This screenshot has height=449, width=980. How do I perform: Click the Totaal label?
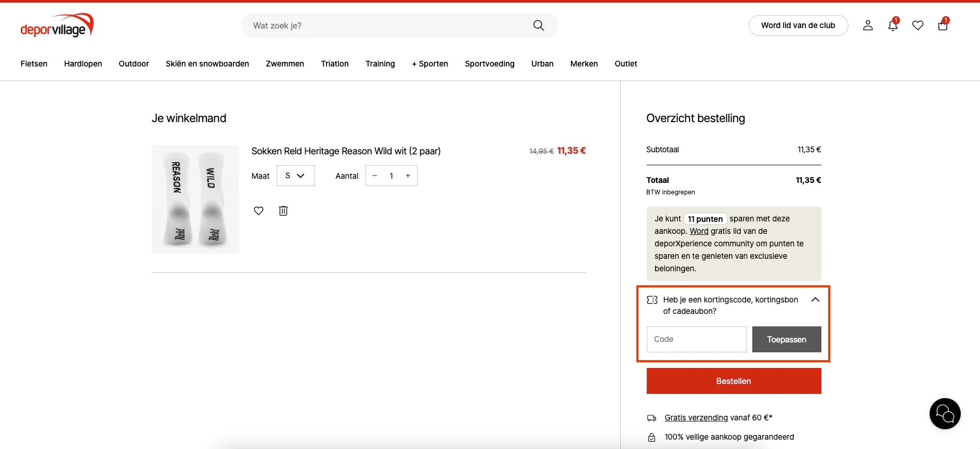click(658, 180)
